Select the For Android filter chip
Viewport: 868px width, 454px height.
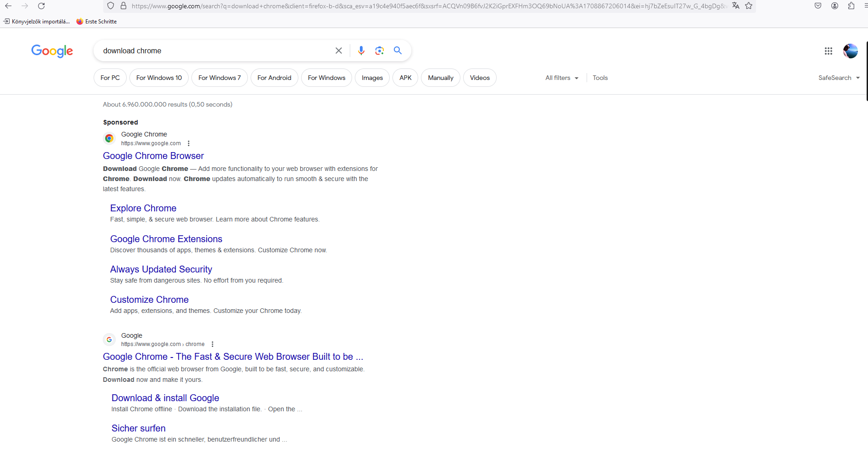pos(274,78)
